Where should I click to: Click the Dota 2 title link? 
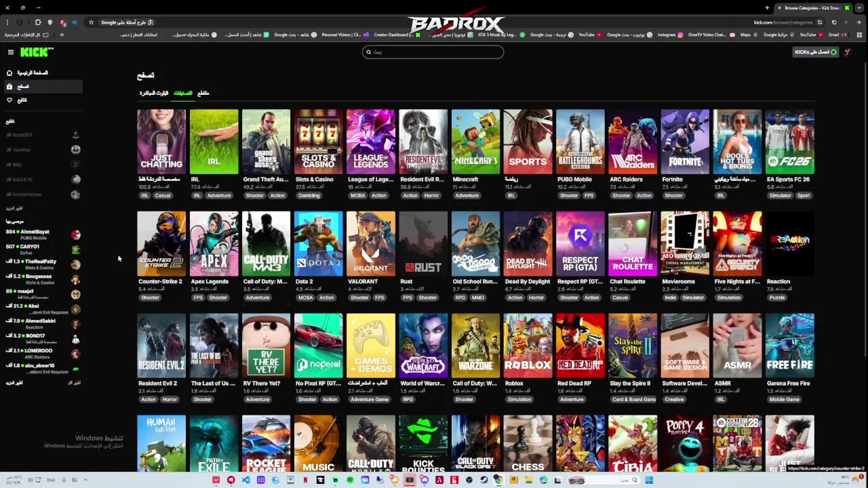(304, 281)
